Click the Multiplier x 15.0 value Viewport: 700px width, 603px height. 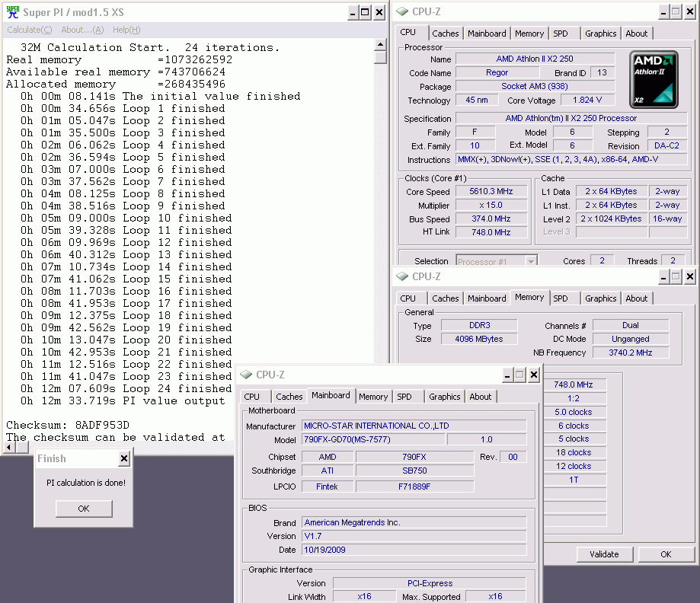[491, 206]
